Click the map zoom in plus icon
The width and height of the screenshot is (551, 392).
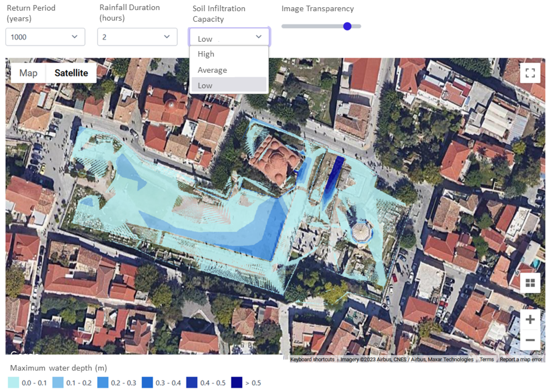(530, 320)
